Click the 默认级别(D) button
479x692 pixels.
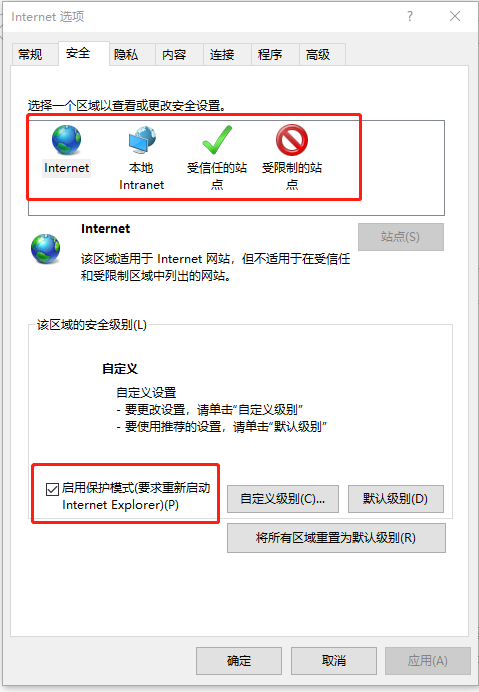coord(396,499)
